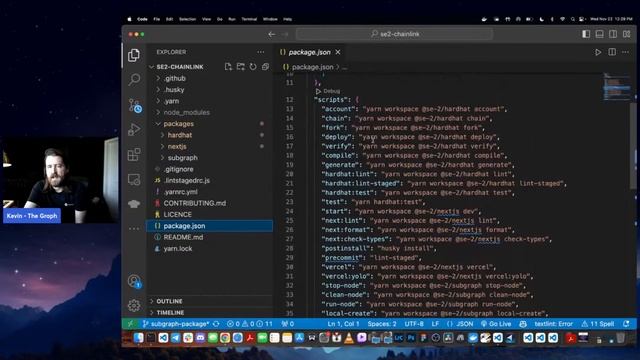The width and height of the screenshot is (640, 360).
Task: Change file encoding UTF-8
Action: coord(414,324)
